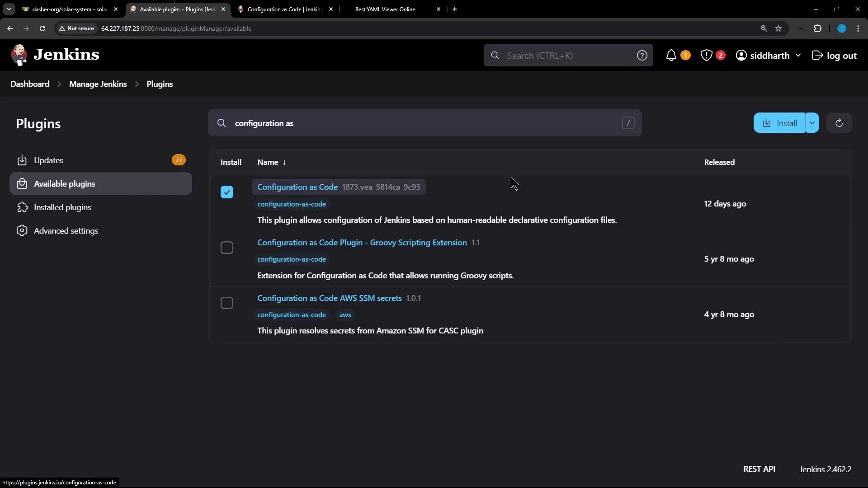
Task: Expand the dropdown arrow beside the Install button
Action: [812, 123]
